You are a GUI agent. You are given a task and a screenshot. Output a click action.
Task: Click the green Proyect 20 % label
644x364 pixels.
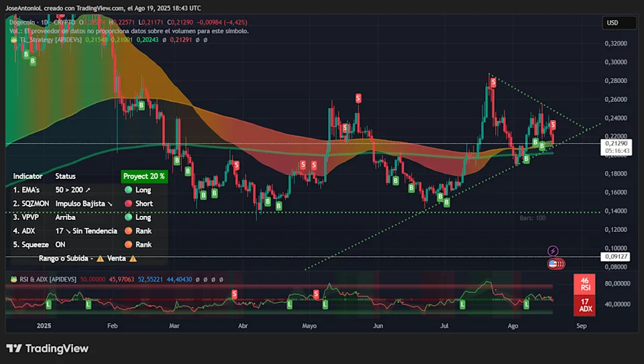coord(144,176)
